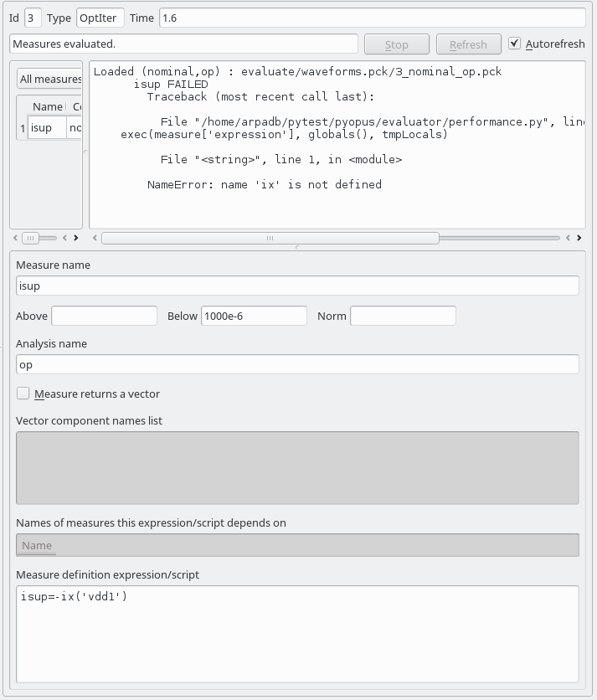Disable the Autorefresh checkbox

pos(514,44)
